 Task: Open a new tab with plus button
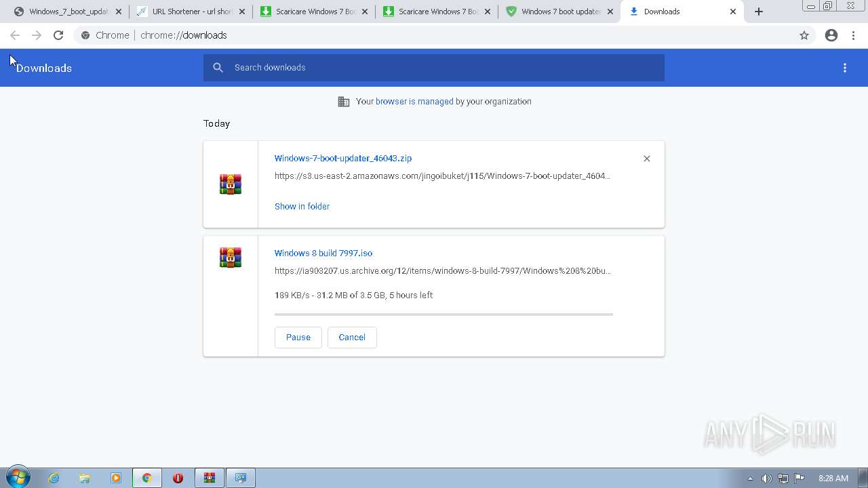[759, 12]
